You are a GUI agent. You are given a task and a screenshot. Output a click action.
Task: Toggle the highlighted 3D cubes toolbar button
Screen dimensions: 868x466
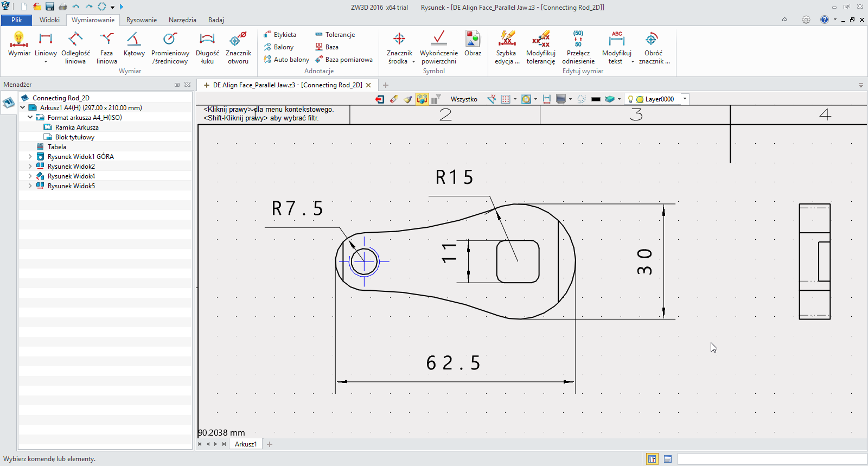pyautogui.click(x=422, y=99)
